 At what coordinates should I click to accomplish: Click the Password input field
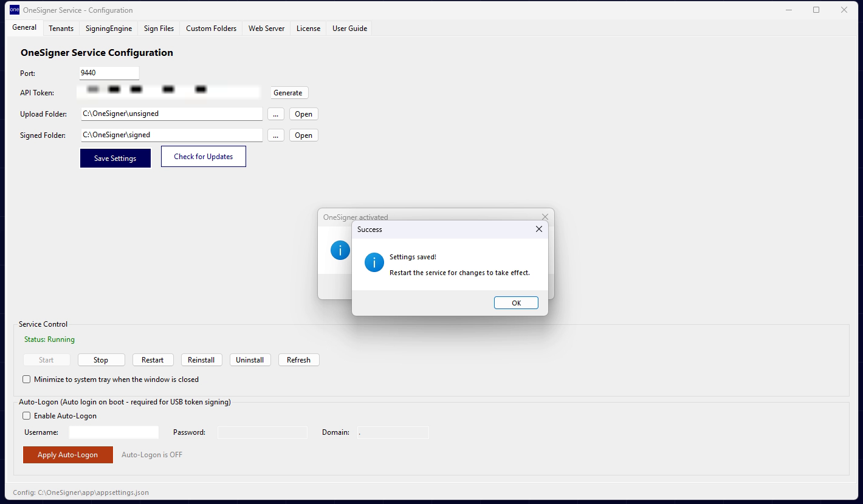pyautogui.click(x=263, y=432)
